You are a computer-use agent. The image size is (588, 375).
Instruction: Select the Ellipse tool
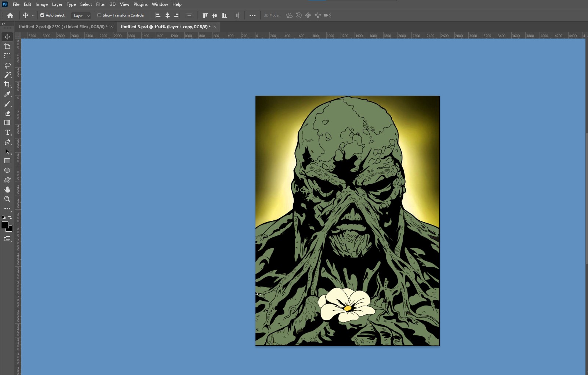[7, 170]
